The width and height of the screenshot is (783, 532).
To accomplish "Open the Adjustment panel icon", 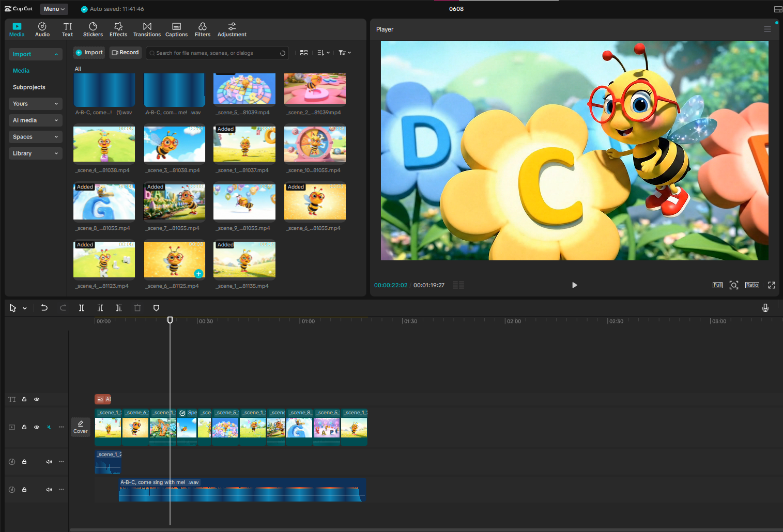I will [232, 29].
